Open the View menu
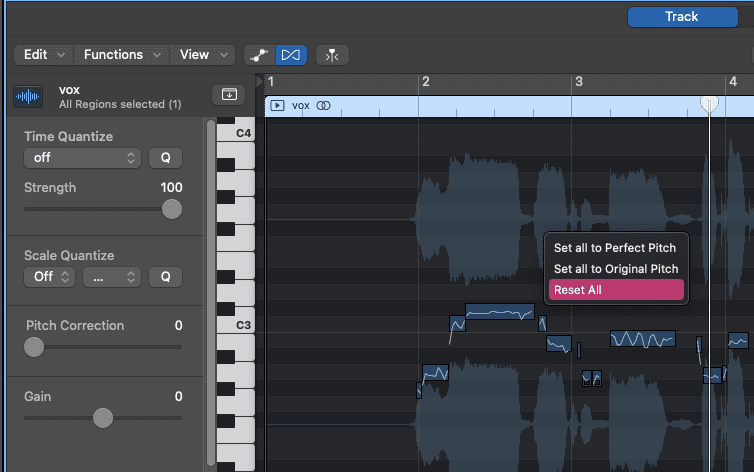This screenshot has width=754, height=472. coord(202,55)
